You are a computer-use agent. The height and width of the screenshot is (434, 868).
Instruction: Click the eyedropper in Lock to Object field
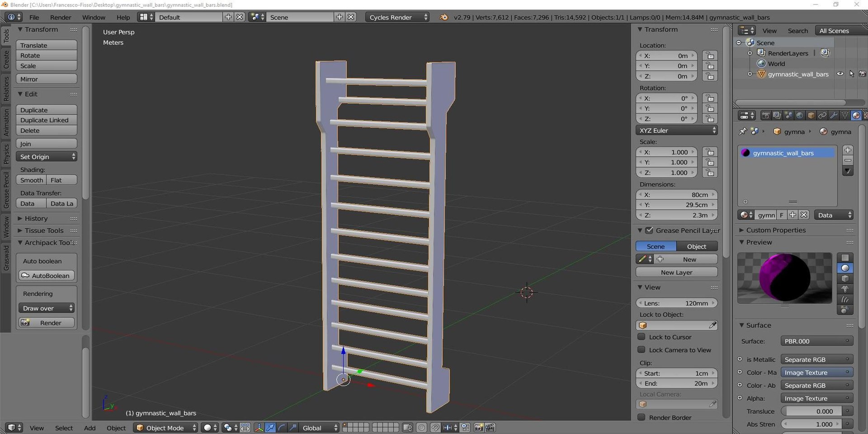point(712,325)
